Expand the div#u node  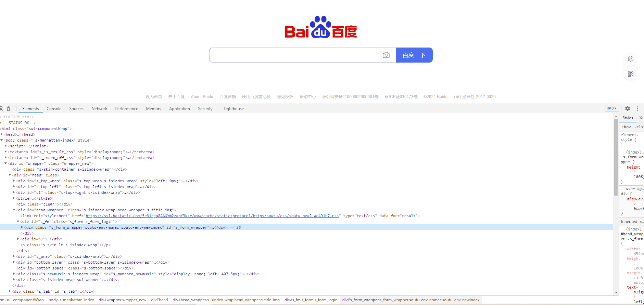18,239
